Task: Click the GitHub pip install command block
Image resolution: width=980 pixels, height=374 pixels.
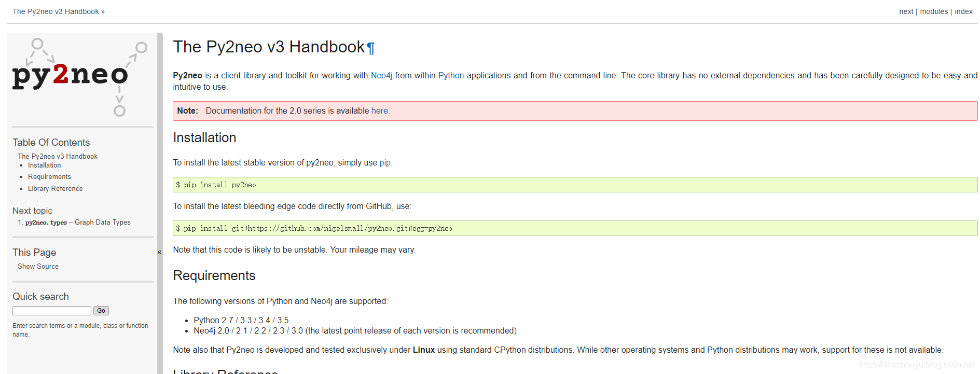Action: [575, 228]
